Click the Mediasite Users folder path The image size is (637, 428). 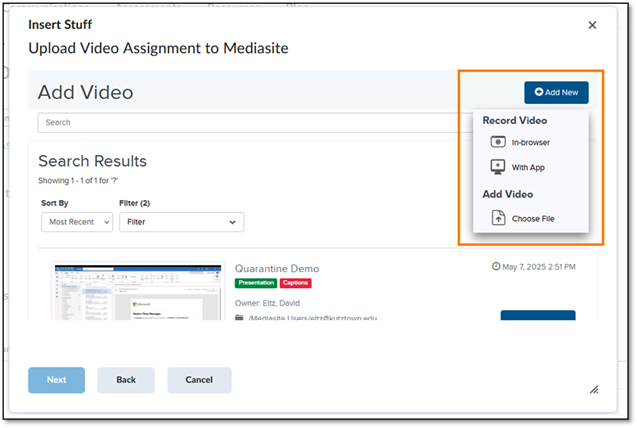tap(312, 318)
